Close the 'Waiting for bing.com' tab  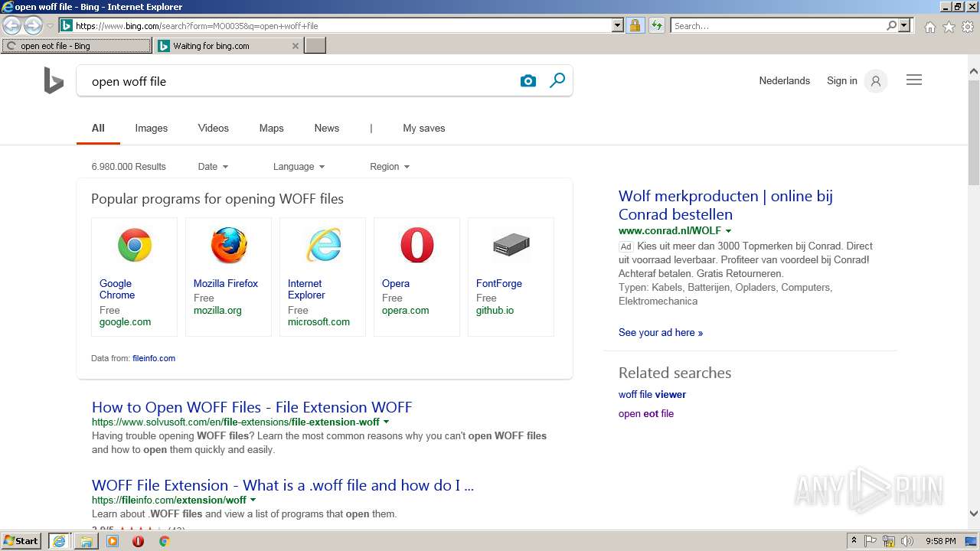pos(296,46)
